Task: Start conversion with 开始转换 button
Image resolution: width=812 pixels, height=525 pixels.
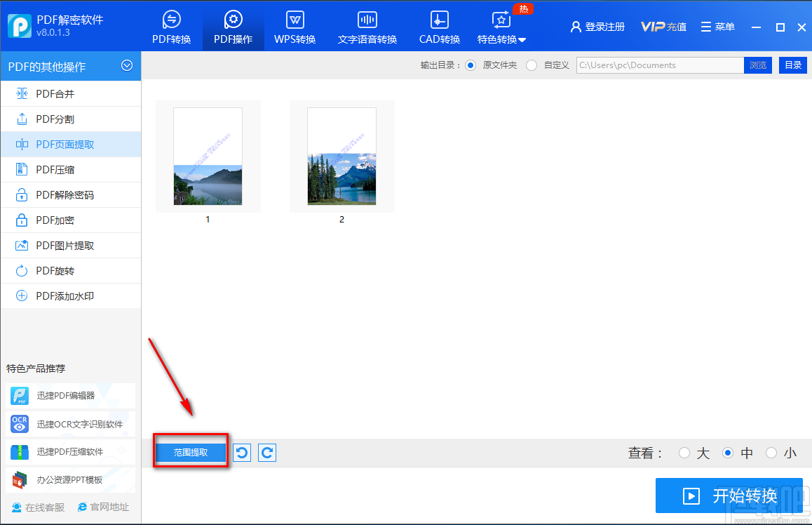Action: (729, 496)
